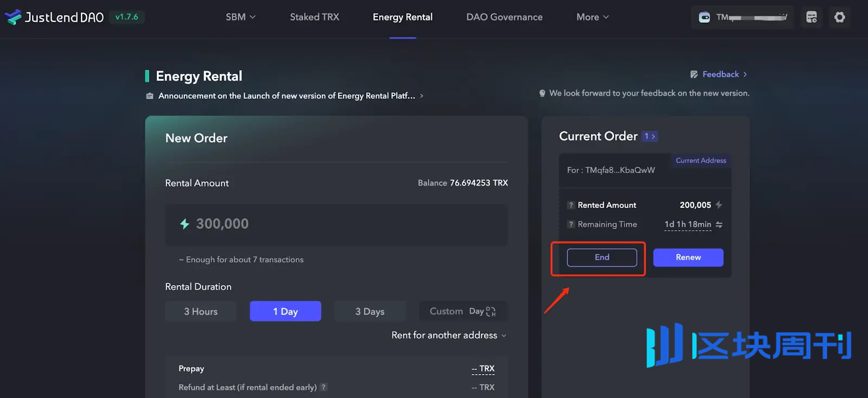
Task: Select the 1 Day duration
Action: coord(285,311)
